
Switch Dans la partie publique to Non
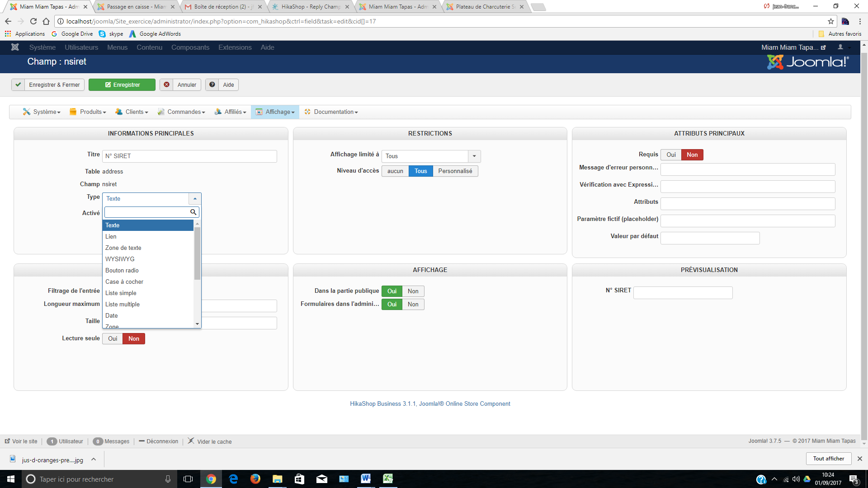click(x=413, y=291)
